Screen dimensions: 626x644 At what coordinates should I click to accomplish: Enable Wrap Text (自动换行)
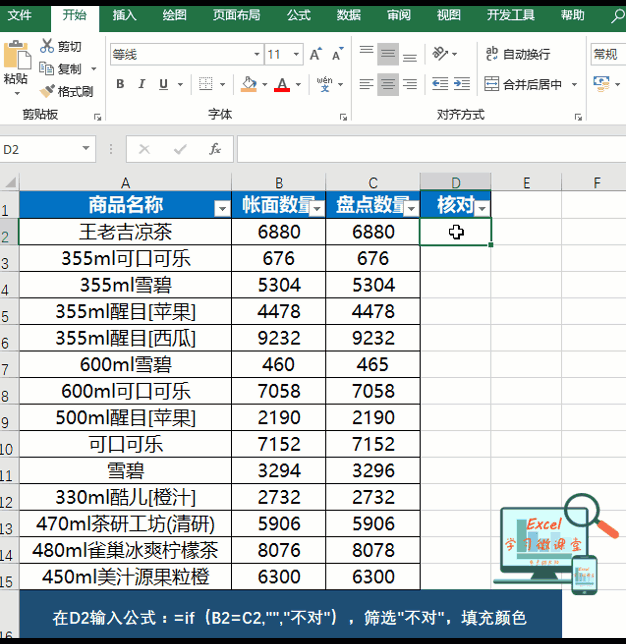[x=518, y=54]
